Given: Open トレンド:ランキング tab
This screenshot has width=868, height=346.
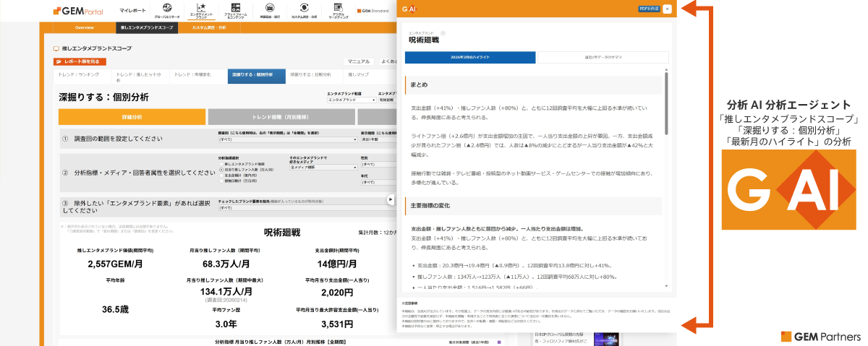Looking at the screenshot, I should click(82, 77).
